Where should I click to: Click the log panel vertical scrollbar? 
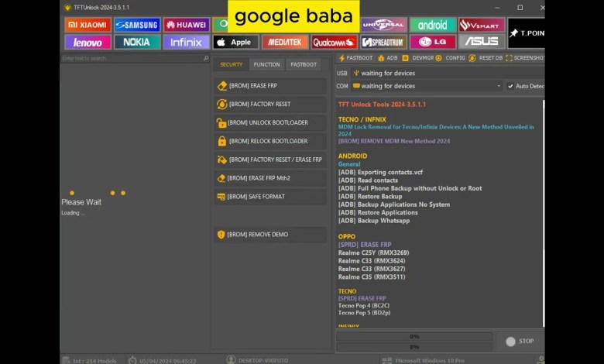[544, 213]
